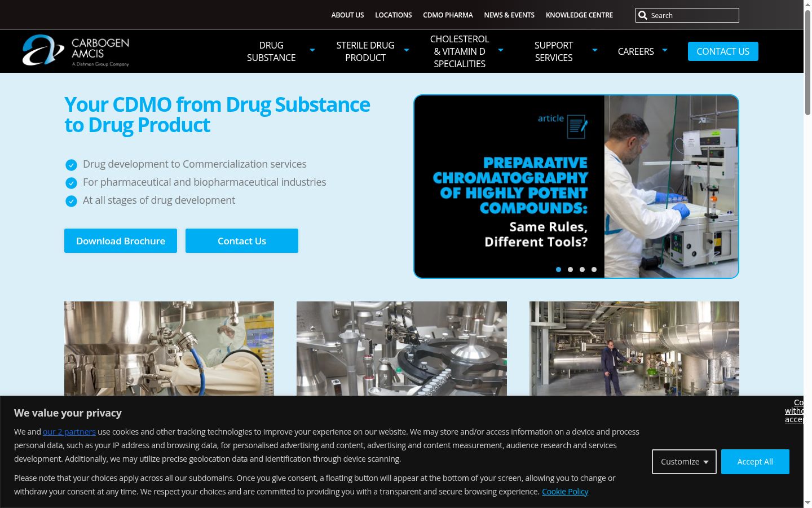Click the Contact Us header button
The image size is (812, 508).
[723, 51]
